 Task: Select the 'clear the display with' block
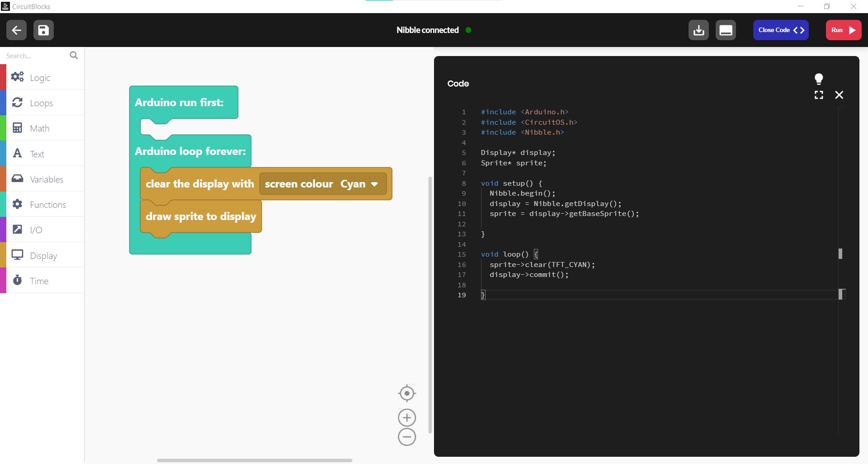(x=199, y=184)
